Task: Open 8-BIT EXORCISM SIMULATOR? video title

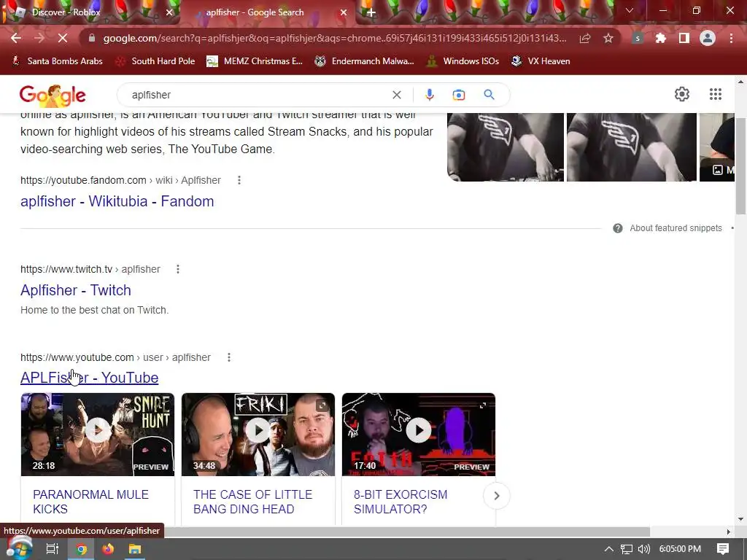Action: point(400,502)
